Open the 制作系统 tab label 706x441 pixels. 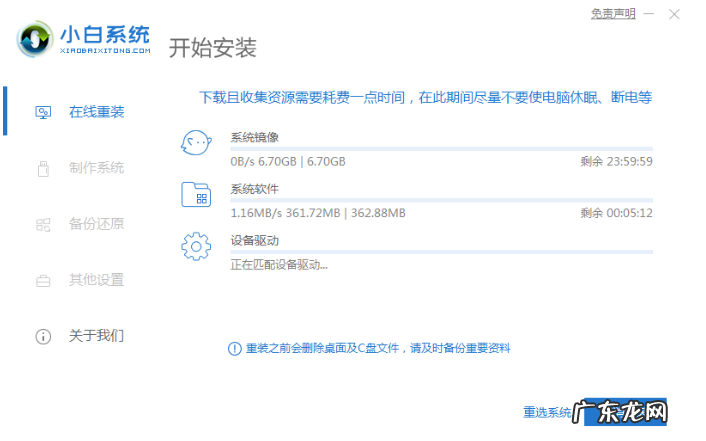tap(97, 167)
